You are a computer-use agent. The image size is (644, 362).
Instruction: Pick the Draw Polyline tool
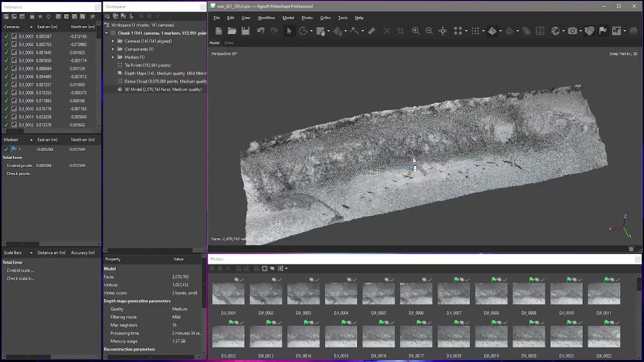(354, 31)
